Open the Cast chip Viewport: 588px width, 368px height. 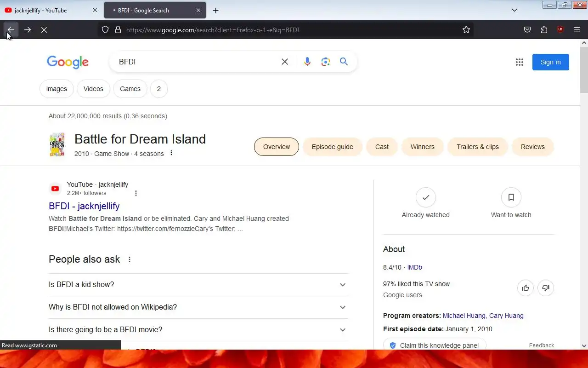click(x=382, y=147)
